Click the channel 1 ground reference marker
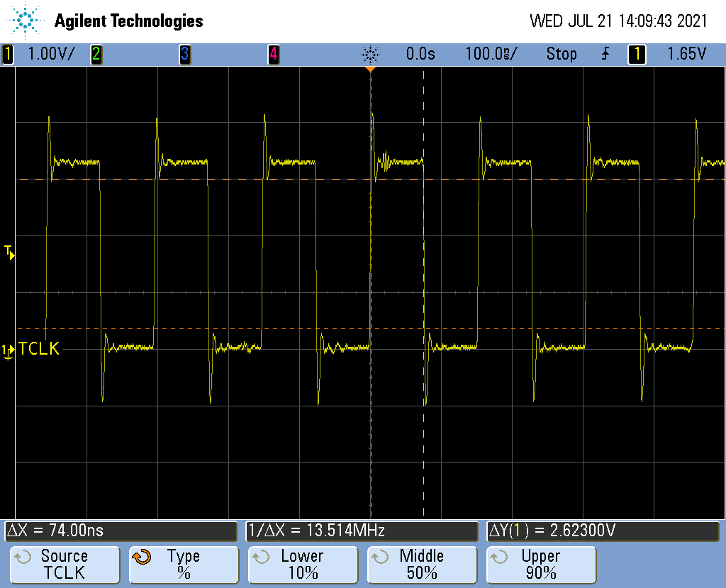This screenshot has width=726, height=588. (8, 350)
